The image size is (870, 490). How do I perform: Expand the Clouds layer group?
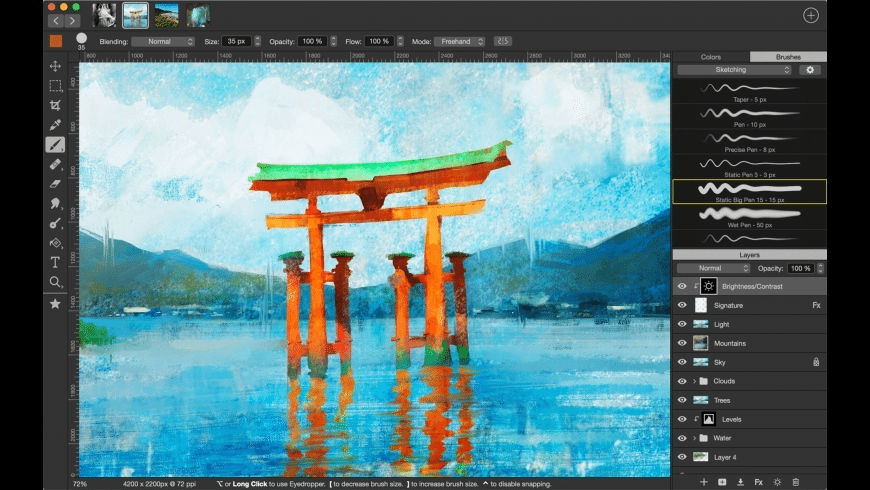click(694, 381)
